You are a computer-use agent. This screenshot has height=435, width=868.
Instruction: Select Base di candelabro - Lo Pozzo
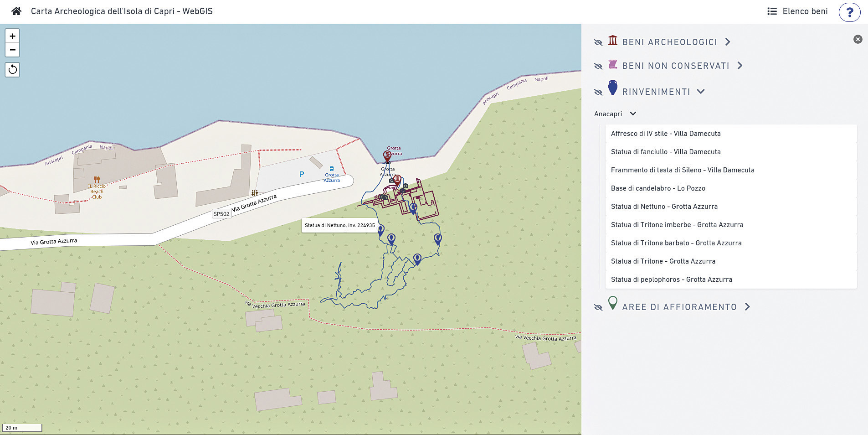[x=657, y=188]
